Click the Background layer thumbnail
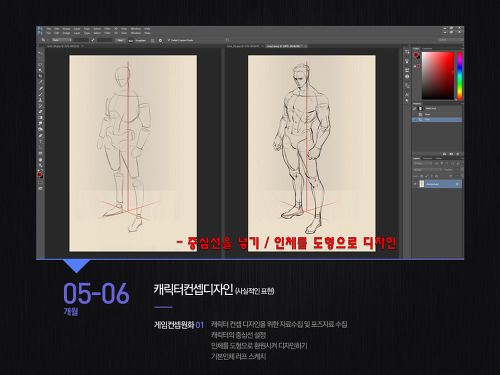Image resolution: width=500 pixels, height=375 pixels. (422, 184)
